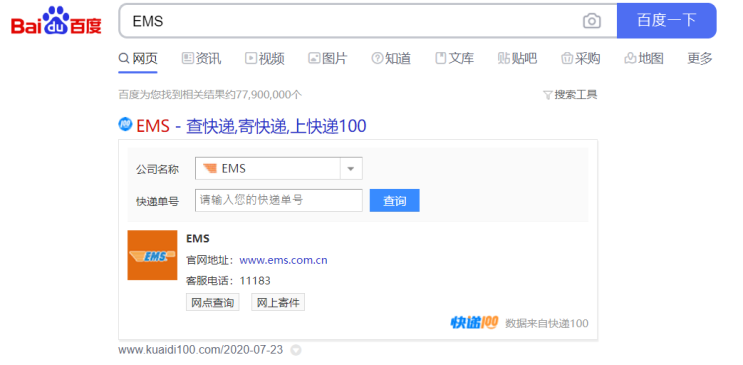Screen dimensions: 743x365
Task: Go to the 图片 tab
Action: tap(327, 59)
